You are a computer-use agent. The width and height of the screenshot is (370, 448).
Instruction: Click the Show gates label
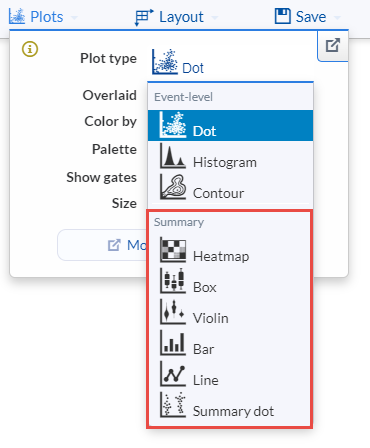pyautogui.click(x=102, y=177)
